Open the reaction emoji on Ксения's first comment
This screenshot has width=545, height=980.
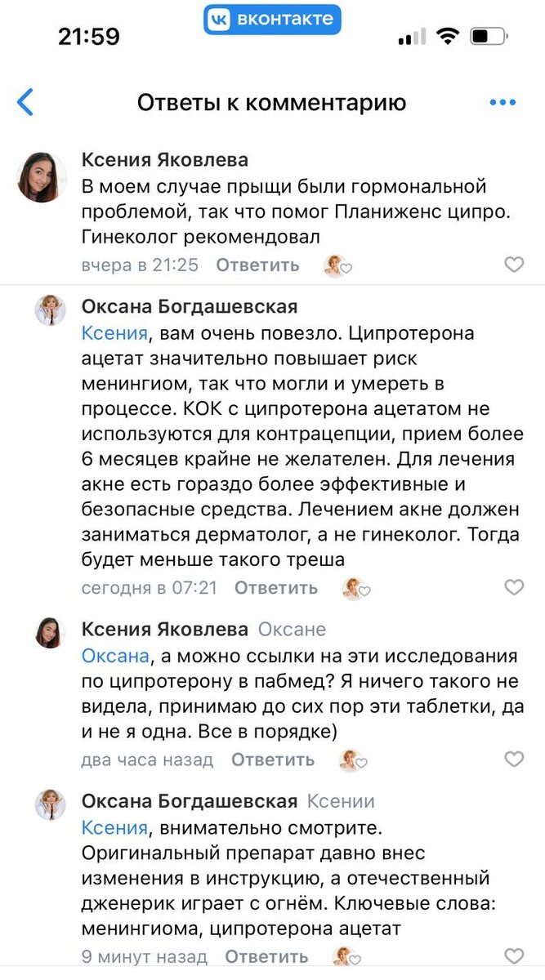point(337,265)
